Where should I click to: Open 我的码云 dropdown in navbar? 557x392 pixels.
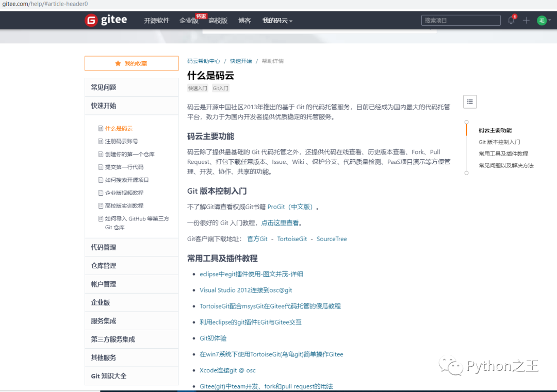[x=277, y=21]
